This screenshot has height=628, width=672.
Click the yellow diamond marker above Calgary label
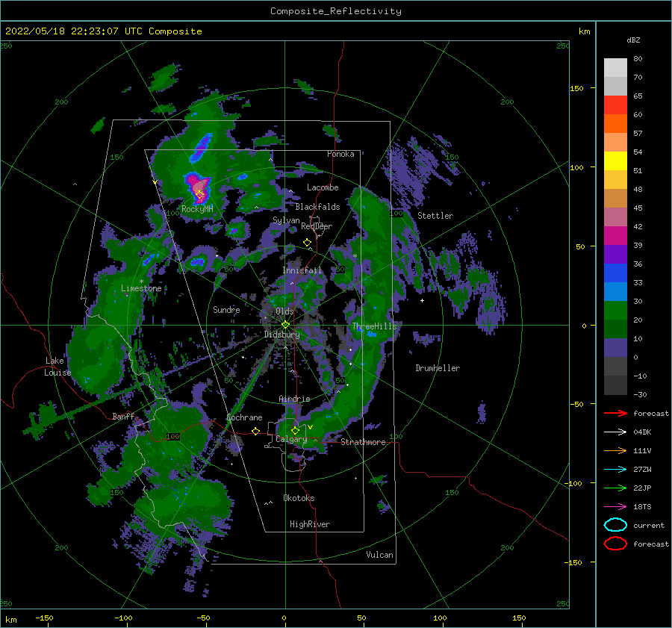[x=295, y=430]
